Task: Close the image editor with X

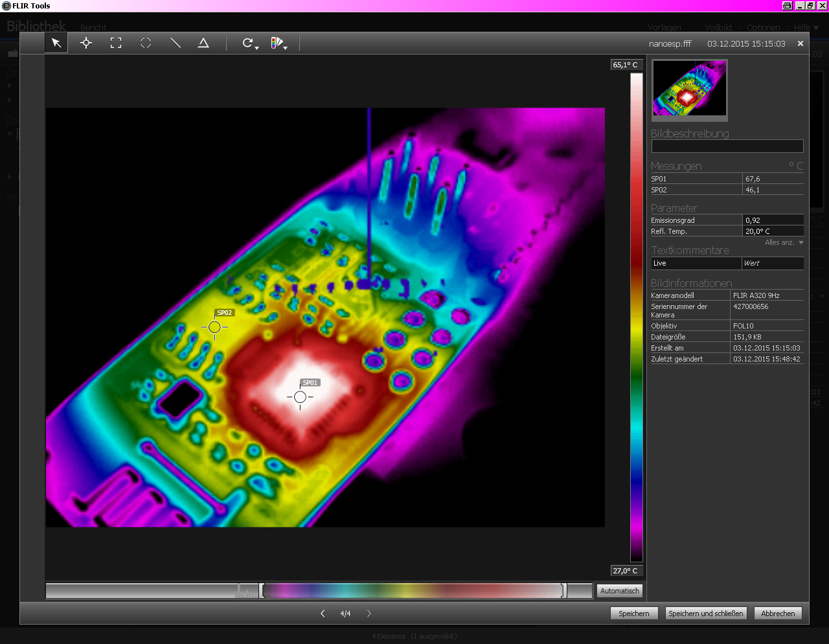Action: (x=801, y=43)
